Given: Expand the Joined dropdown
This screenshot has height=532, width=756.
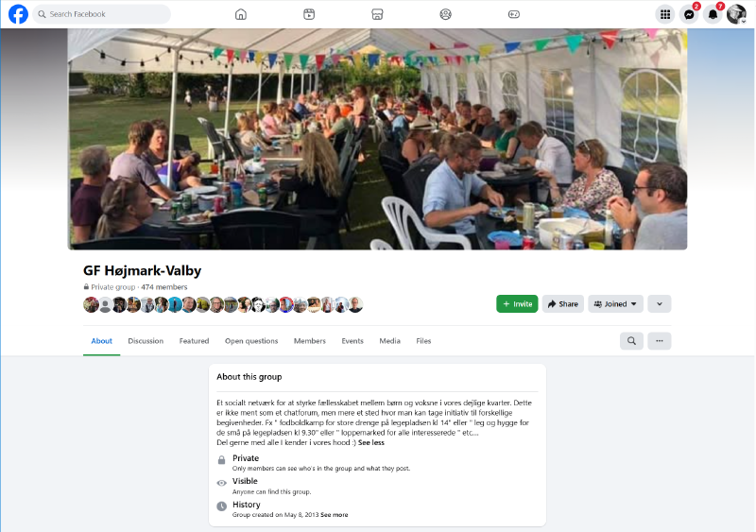Looking at the screenshot, I should tap(616, 304).
